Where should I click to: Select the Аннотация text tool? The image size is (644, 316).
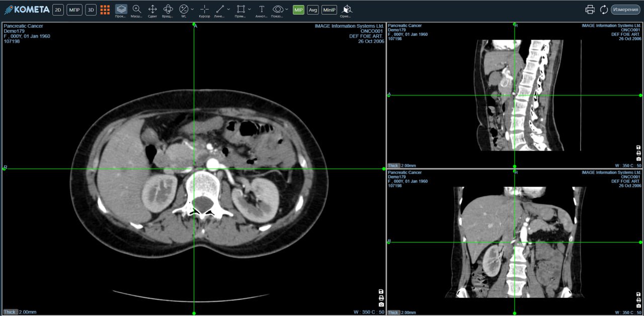click(262, 11)
